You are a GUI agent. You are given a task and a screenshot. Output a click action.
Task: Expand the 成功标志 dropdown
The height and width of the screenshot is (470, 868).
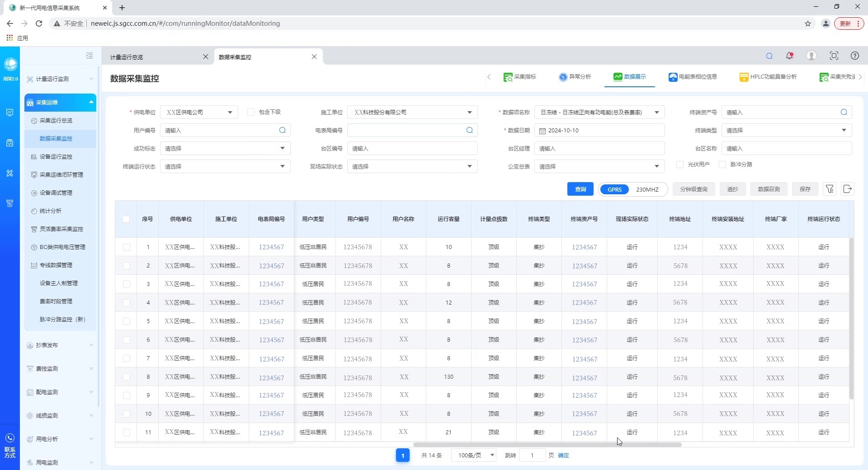(x=225, y=148)
